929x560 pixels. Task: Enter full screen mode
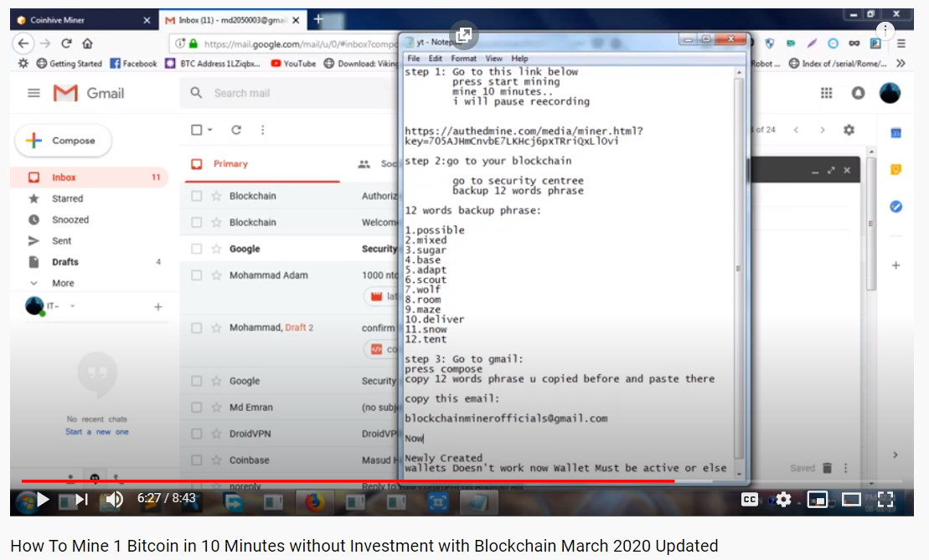click(885, 500)
